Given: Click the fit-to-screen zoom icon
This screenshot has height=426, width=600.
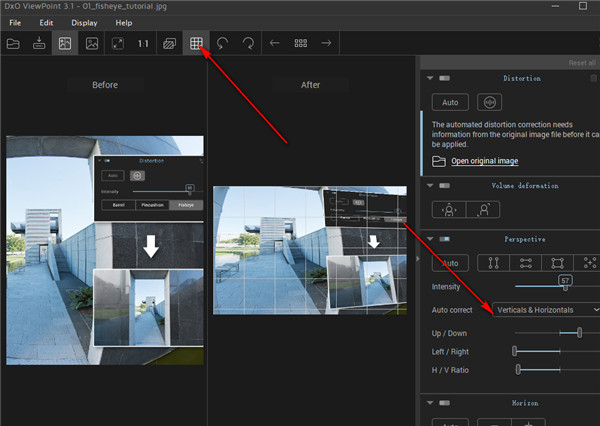Looking at the screenshot, I should (x=117, y=44).
